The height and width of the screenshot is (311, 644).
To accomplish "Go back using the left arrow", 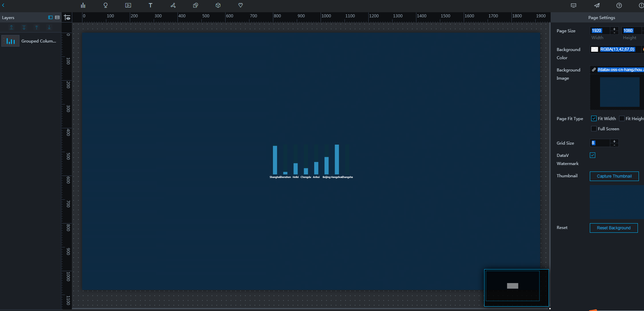I will tap(3, 5).
